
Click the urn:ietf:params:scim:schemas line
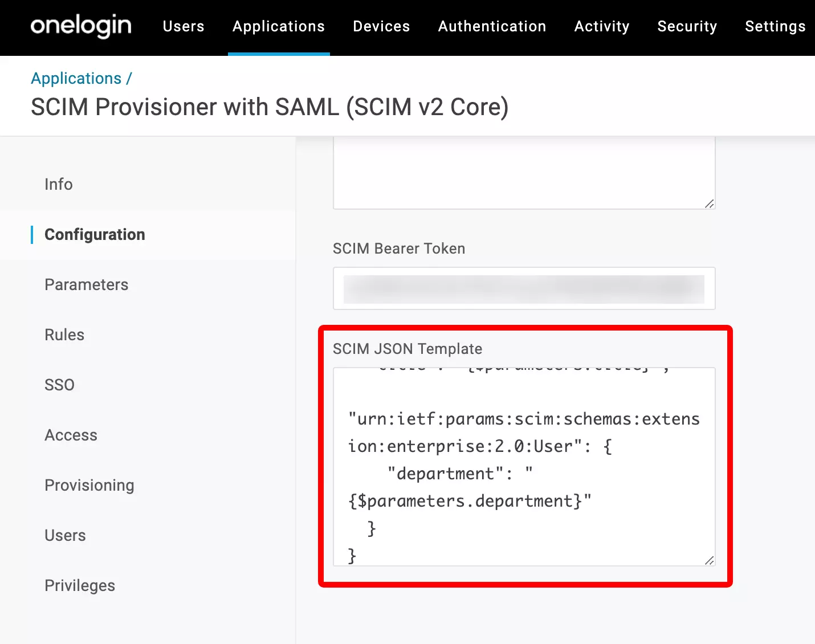[524, 419]
